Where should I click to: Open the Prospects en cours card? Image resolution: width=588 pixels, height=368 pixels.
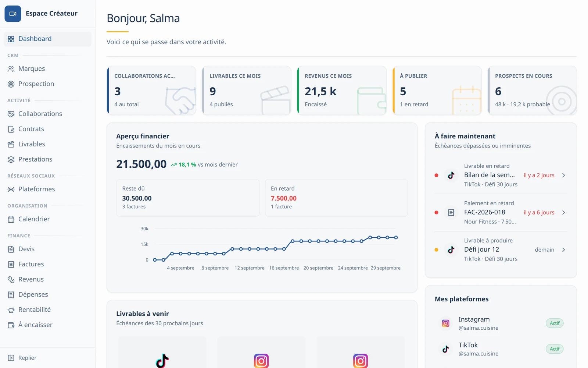pyautogui.click(x=532, y=91)
